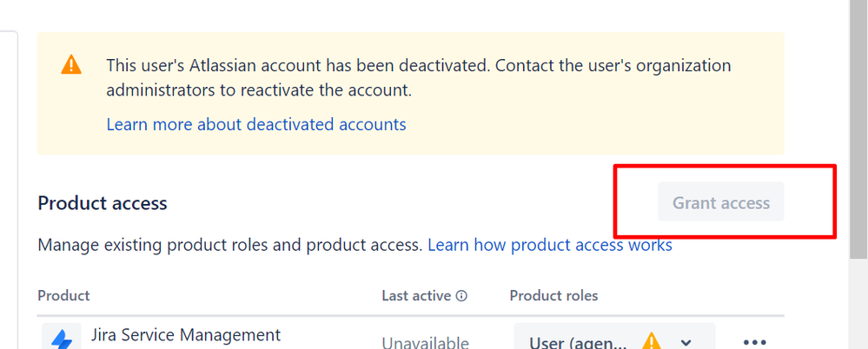Image resolution: width=868 pixels, height=349 pixels.
Task: Expand the User (agent) product role dropdown
Action: click(614, 337)
